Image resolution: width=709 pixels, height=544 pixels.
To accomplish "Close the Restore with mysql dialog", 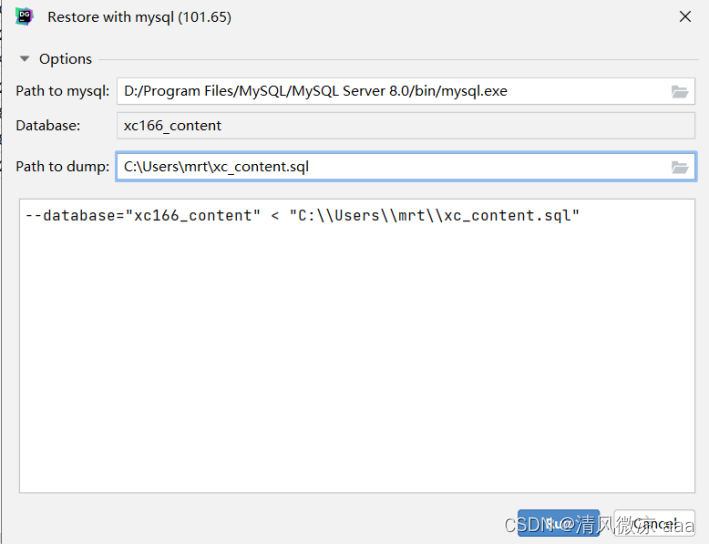I will click(x=685, y=17).
